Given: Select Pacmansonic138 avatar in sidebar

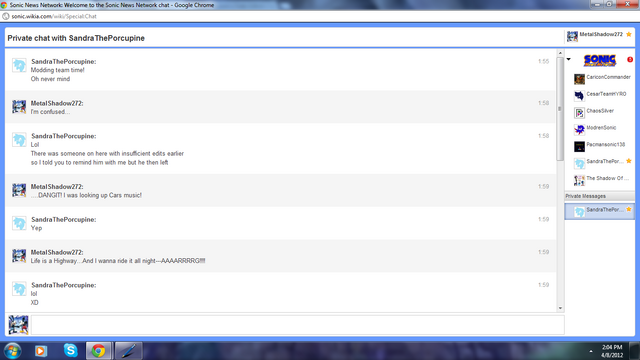Looking at the screenshot, I should 579,146.
